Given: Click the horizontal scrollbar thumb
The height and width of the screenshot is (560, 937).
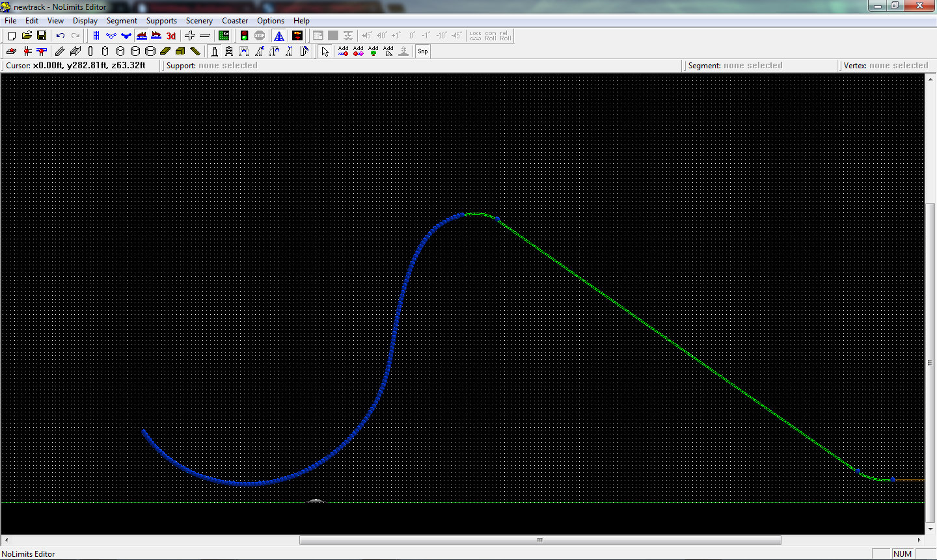Looking at the screenshot, I should point(540,540).
